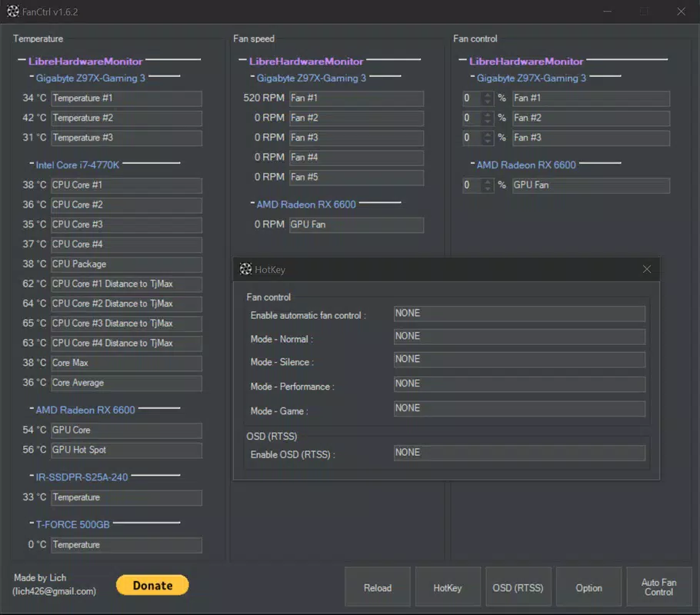This screenshot has width=700, height=615.
Task: Increase Fan #2 control percentage stepper
Action: pos(488,115)
